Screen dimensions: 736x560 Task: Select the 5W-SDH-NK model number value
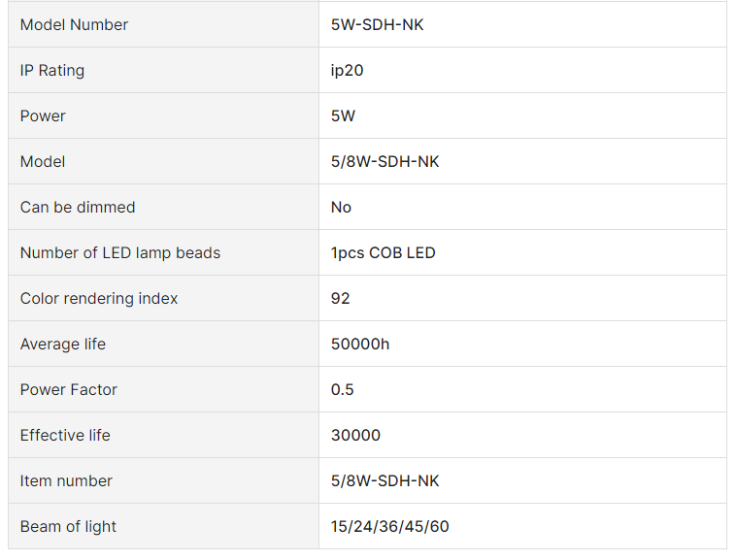point(377,25)
